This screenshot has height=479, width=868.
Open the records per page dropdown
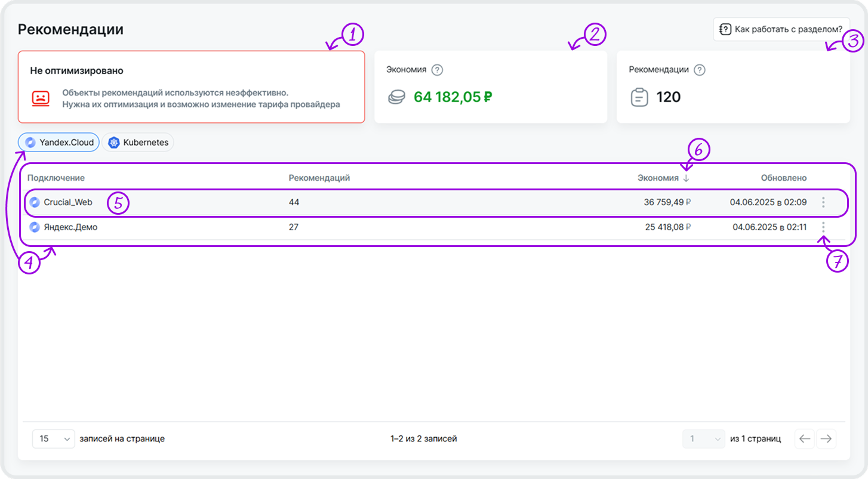pos(54,439)
